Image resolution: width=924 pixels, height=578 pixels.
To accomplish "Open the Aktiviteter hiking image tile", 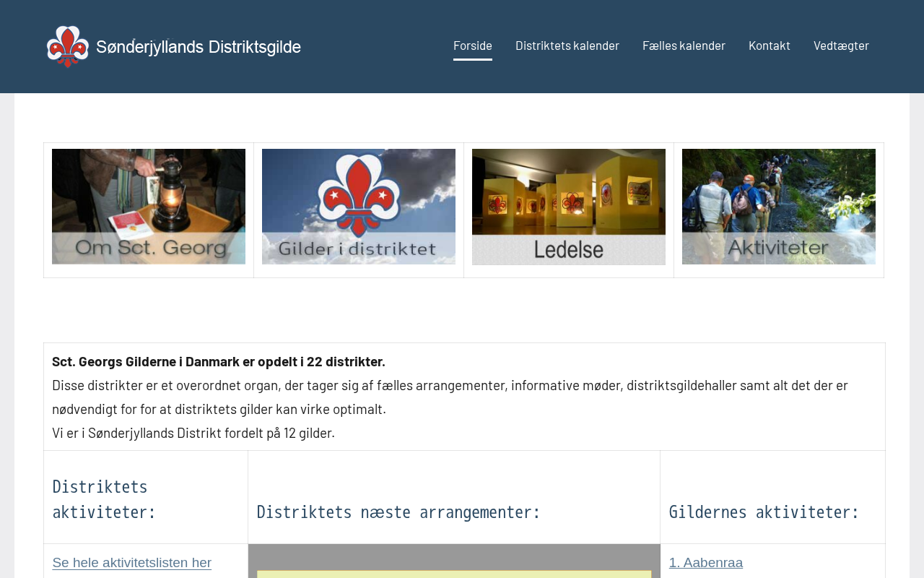I will 779,207.
